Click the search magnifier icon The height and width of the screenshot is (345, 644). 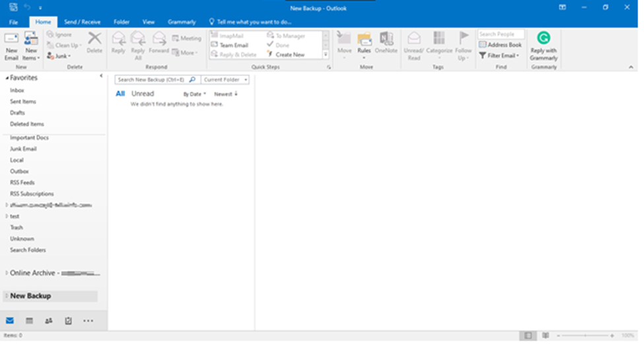192,80
